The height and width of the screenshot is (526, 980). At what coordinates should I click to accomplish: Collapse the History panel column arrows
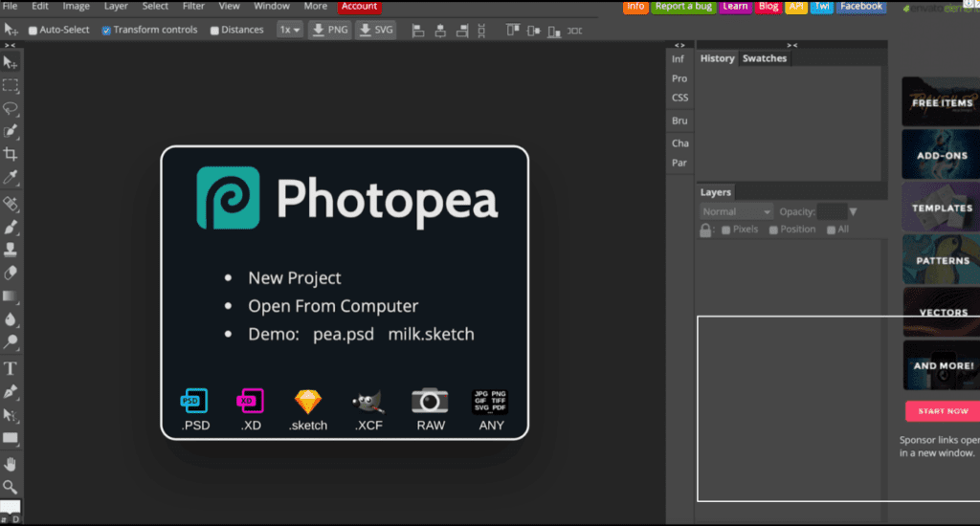[x=791, y=45]
